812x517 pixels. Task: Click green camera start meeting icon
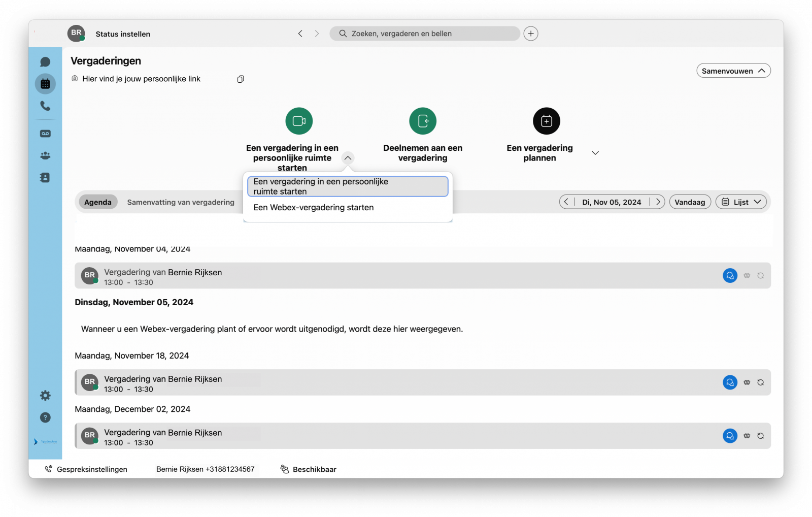(299, 121)
